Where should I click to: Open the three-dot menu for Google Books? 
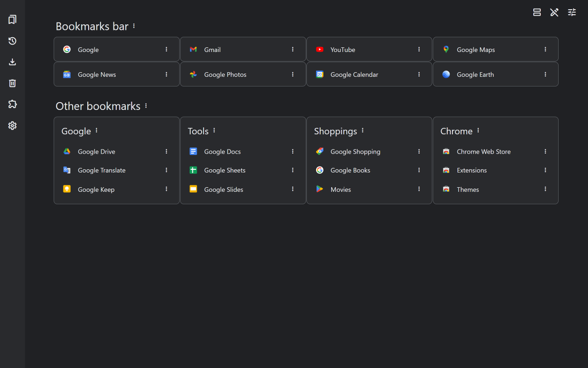pyautogui.click(x=419, y=170)
